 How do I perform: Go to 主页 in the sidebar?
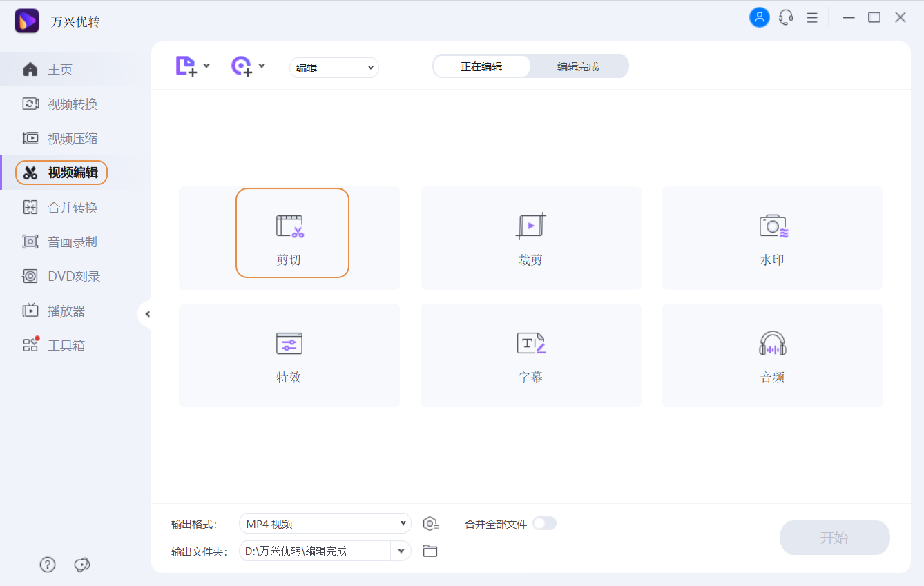click(x=75, y=70)
